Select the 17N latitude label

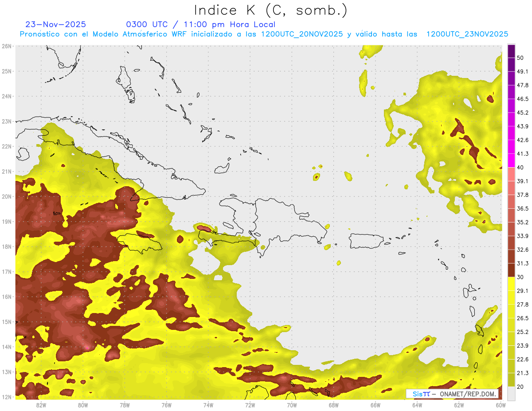pos(7,271)
